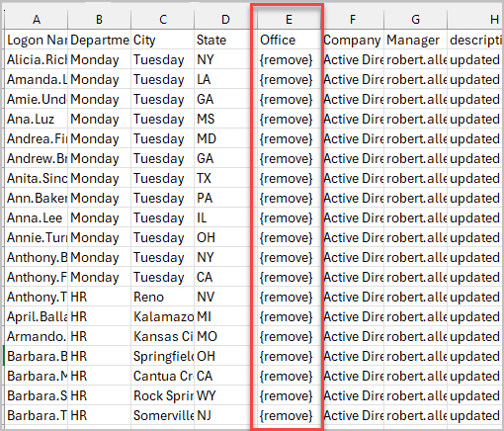Select column G header

coord(415,20)
